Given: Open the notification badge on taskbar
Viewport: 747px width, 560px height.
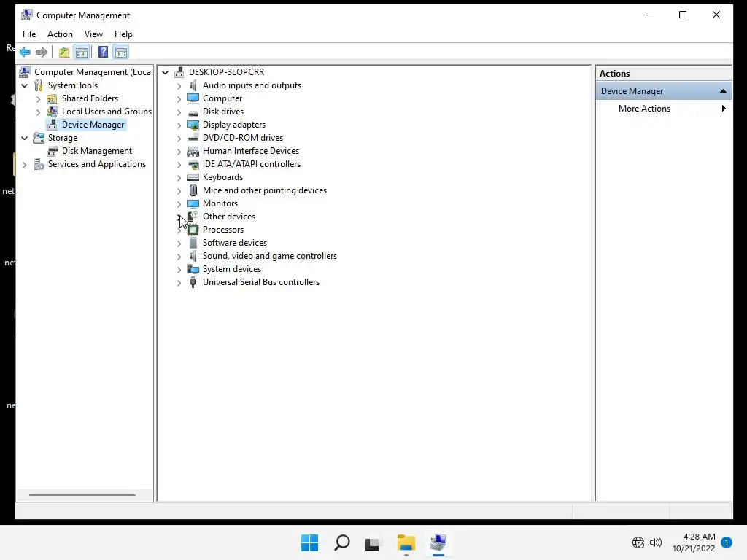Looking at the screenshot, I should click(x=727, y=542).
